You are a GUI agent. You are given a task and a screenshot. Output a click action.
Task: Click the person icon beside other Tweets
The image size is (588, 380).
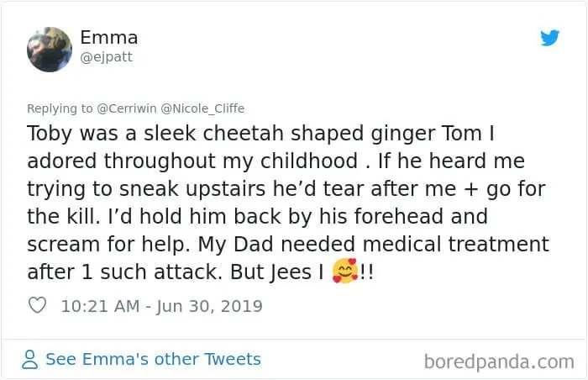click(x=30, y=360)
